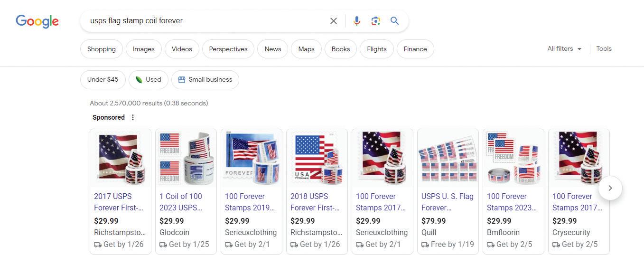The image size is (644, 265).
Task: Open the Videos results tab
Action: (x=182, y=49)
